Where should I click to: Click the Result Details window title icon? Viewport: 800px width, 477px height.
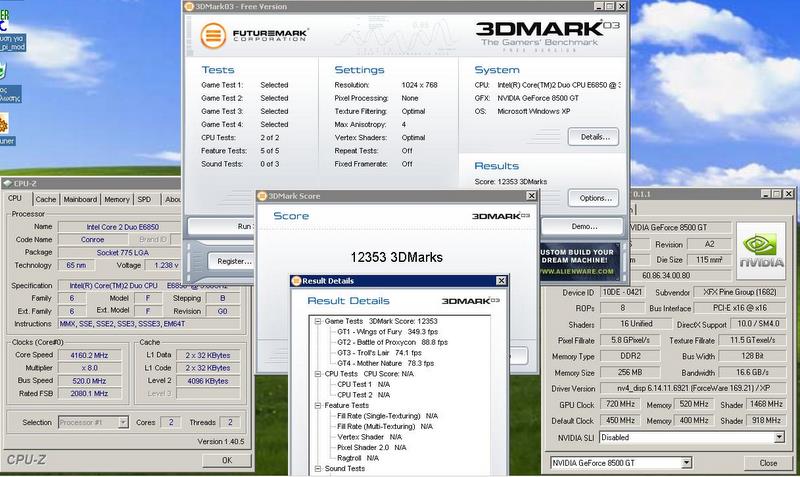tap(296, 281)
